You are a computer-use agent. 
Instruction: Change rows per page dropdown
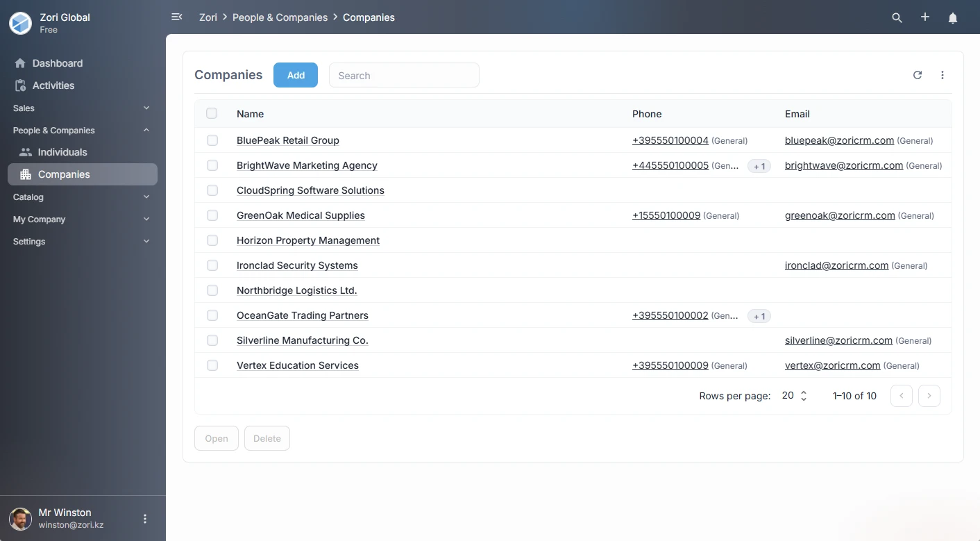click(795, 396)
